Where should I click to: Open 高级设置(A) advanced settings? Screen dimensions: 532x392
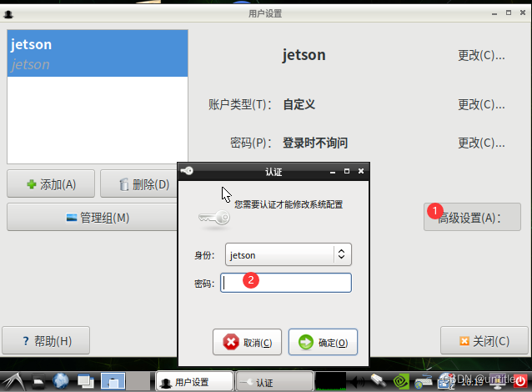[472, 217]
